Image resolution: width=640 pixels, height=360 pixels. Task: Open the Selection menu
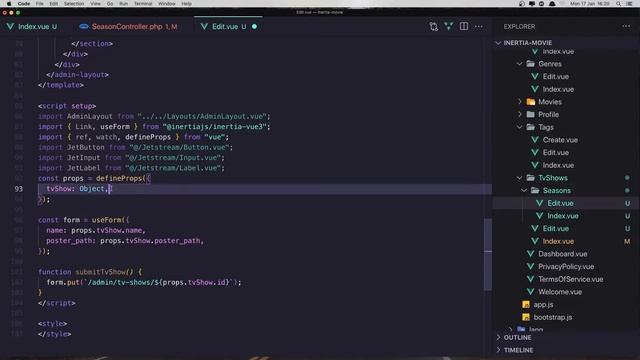[x=74, y=4]
